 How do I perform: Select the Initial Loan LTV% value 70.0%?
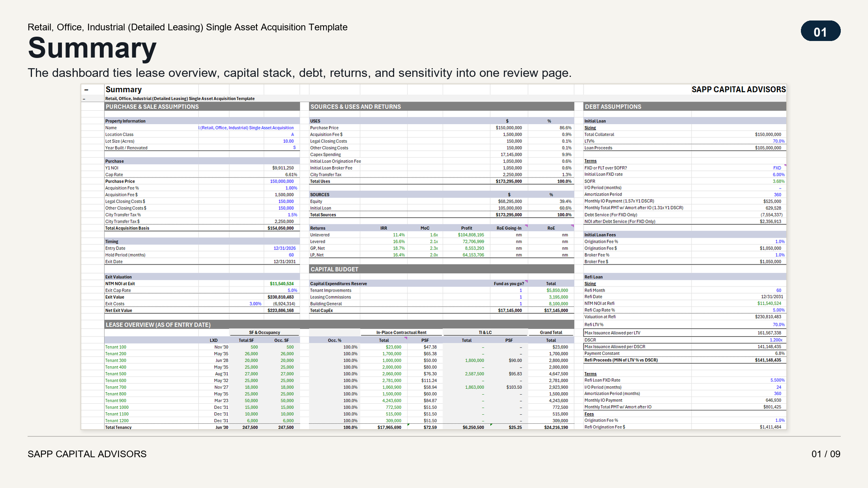click(x=779, y=141)
